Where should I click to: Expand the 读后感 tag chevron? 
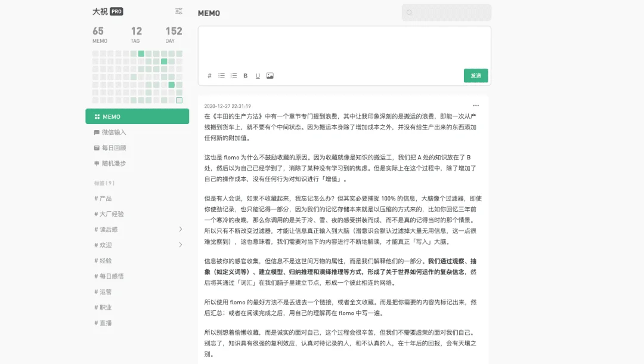pos(181,229)
